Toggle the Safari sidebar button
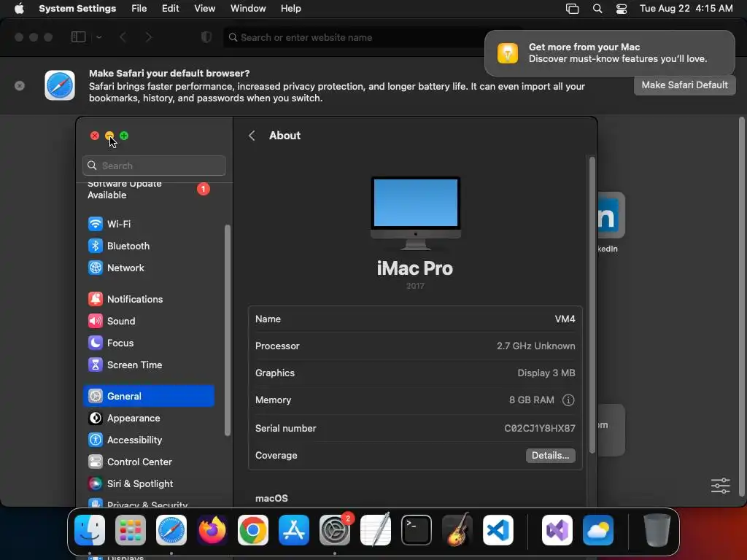Screen dimensions: 747x560 [79, 37]
